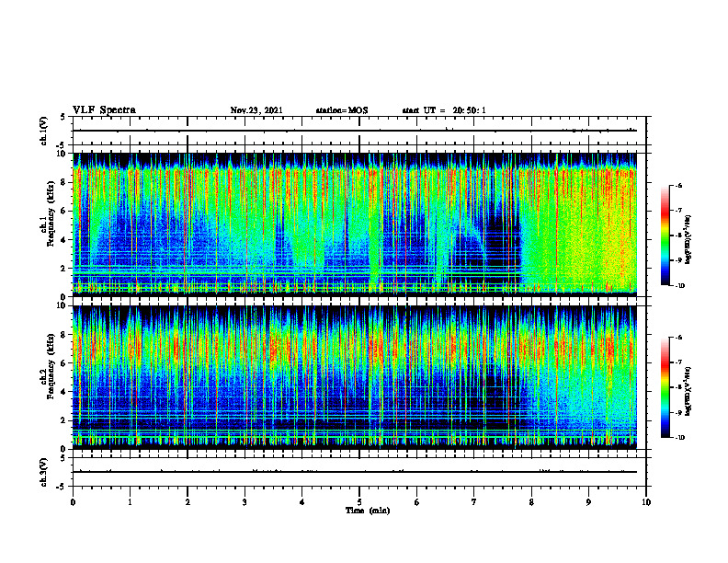Click the "2" kHz tick on ch.1 frequency axis

(x=64, y=269)
